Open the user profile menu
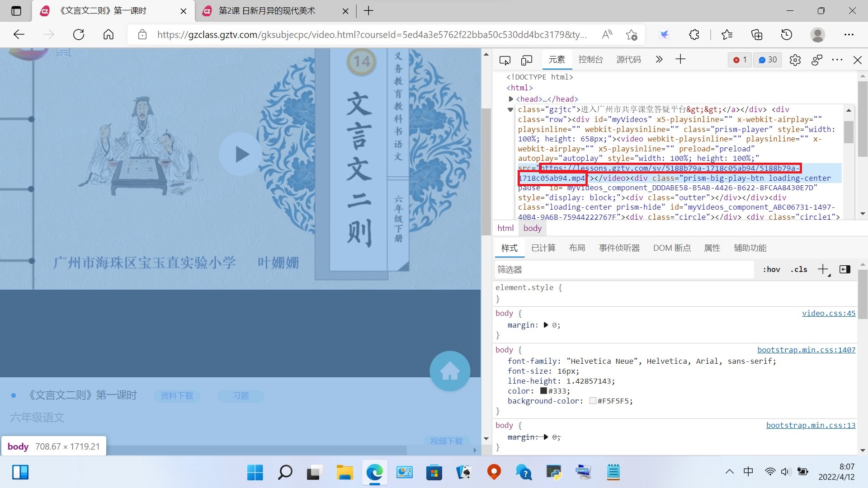 point(817,35)
